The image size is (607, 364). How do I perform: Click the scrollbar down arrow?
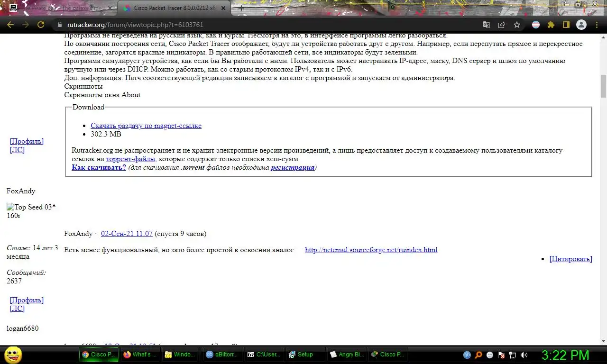point(603,341)
